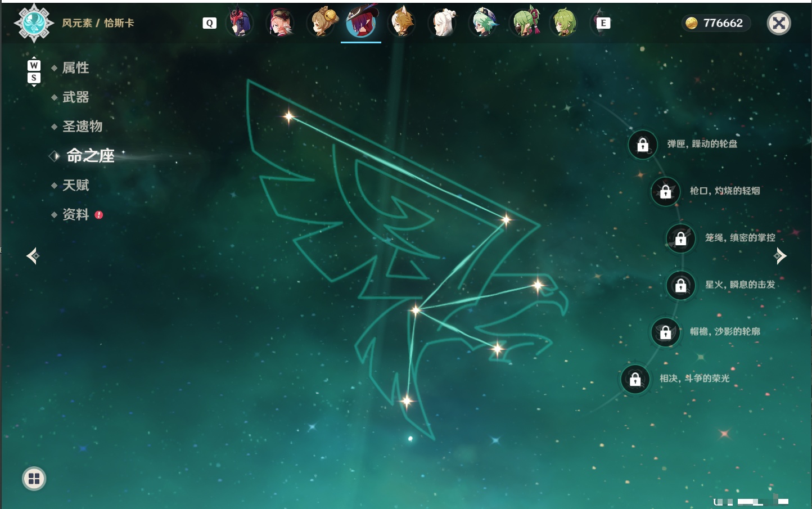Screen dimensions: 812x509
Task: Go to next character with right arrow
Action: point(780,256)
